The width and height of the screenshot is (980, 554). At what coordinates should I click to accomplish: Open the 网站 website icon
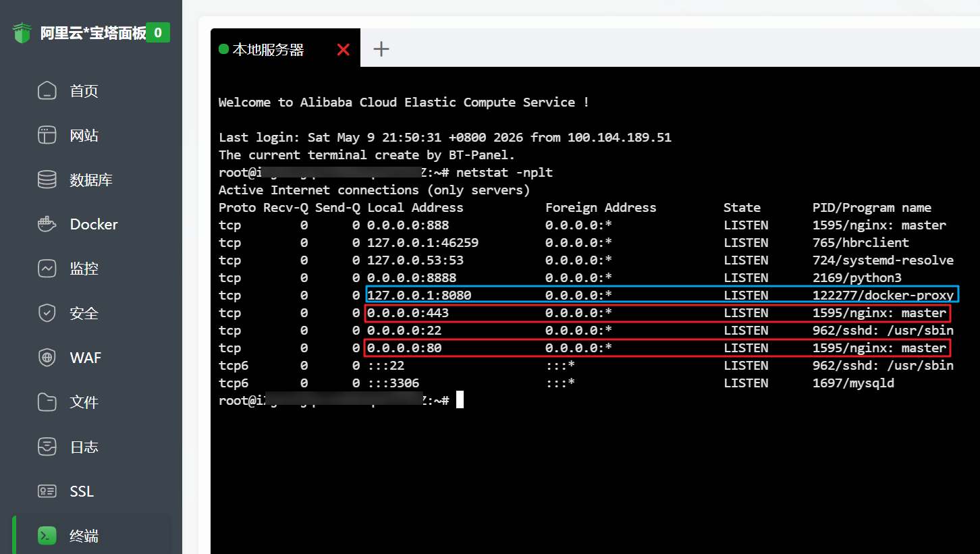[x=47, y=136]
